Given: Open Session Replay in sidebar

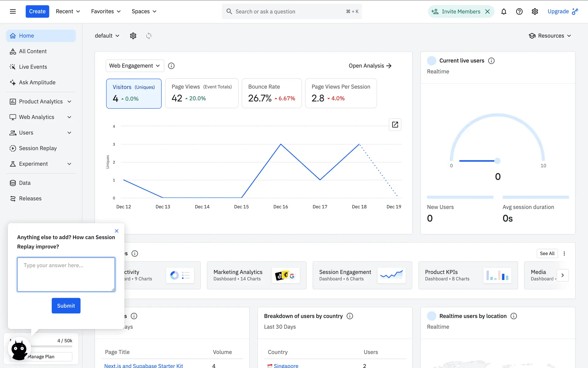Looking at the screenshot, I should pos(38,148).
